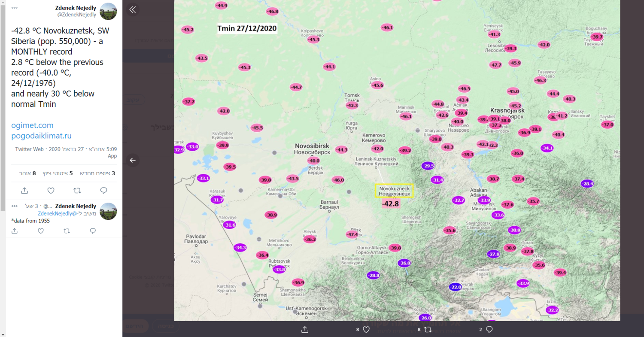Screen dimensions: 644x337
Task: Like the main tweet in sidebar
Action: tap(51, 190)
